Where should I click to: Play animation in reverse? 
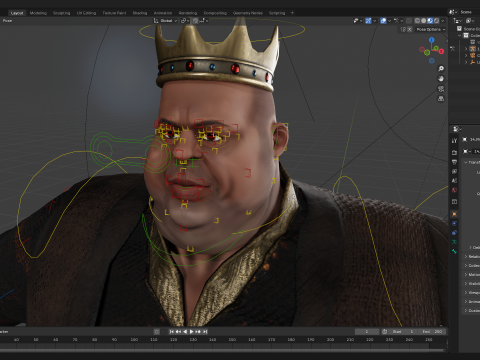[x=185, y=332]
